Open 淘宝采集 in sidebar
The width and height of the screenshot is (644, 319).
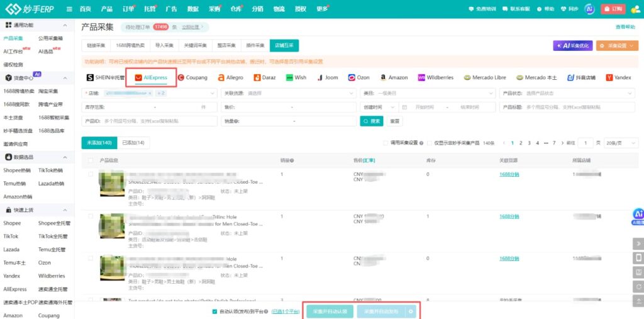click(x=48, y=91)
